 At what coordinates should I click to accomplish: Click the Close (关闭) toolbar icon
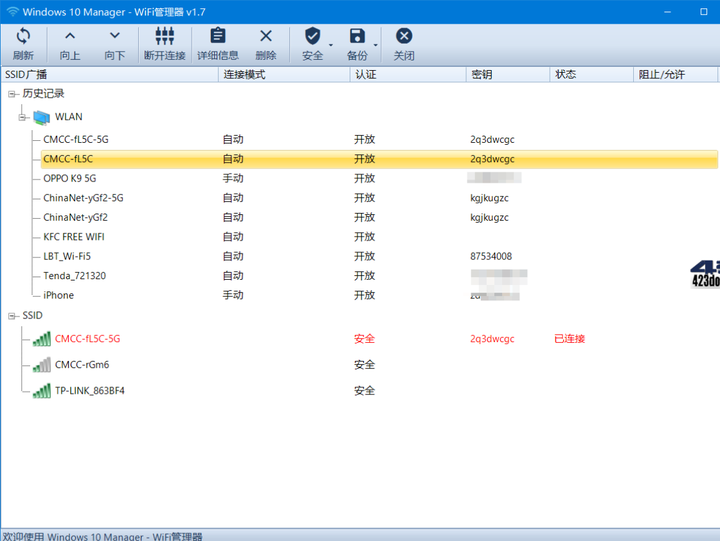[404, 36]
